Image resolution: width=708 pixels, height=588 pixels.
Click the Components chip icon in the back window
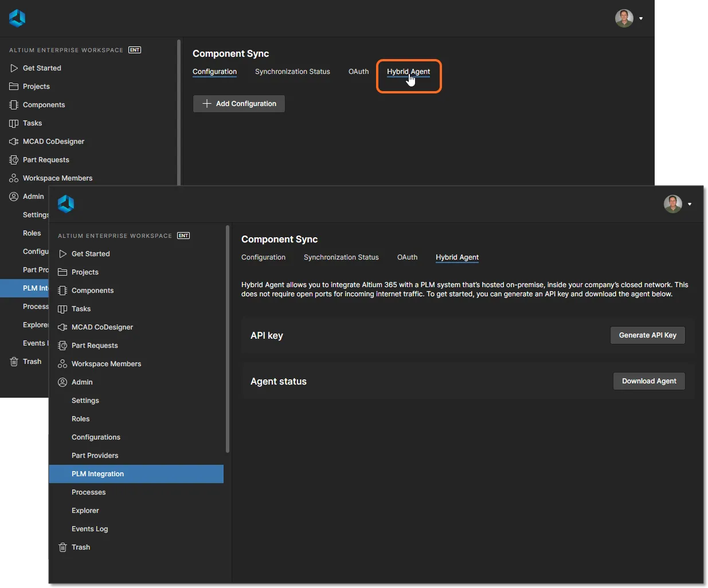(14, 105)
